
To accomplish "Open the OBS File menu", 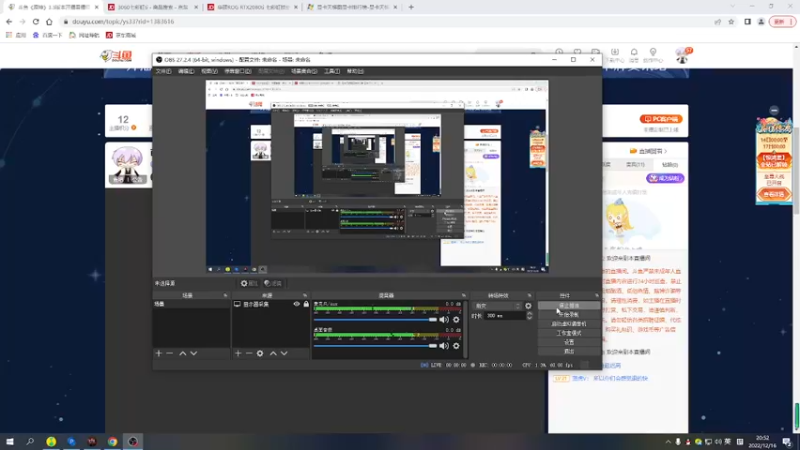I will click(x=163, y=71).
